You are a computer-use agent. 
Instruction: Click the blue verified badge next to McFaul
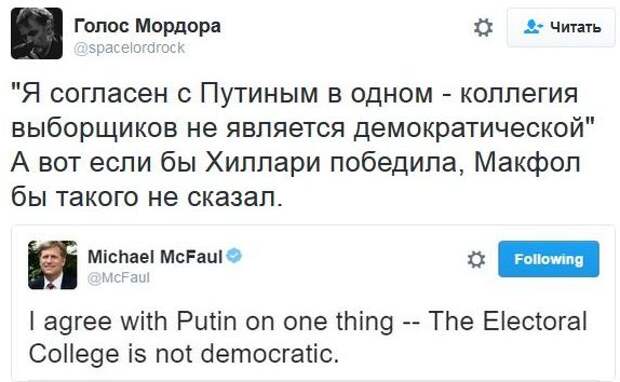click(234, 255)
